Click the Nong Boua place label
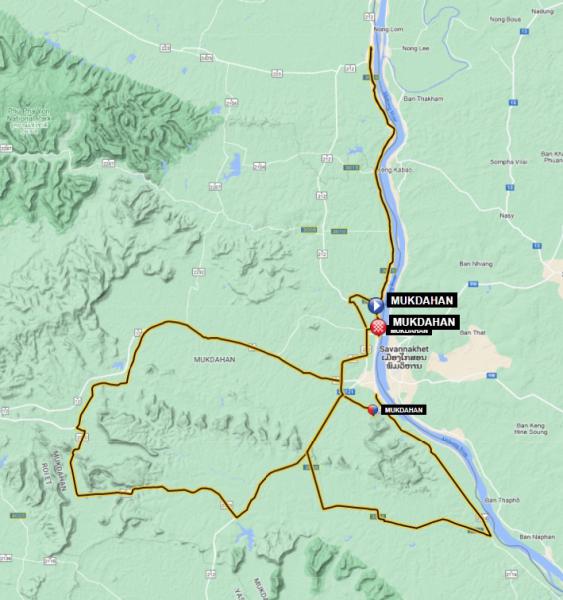Screen dimensions: 563x600 point(505,19)
